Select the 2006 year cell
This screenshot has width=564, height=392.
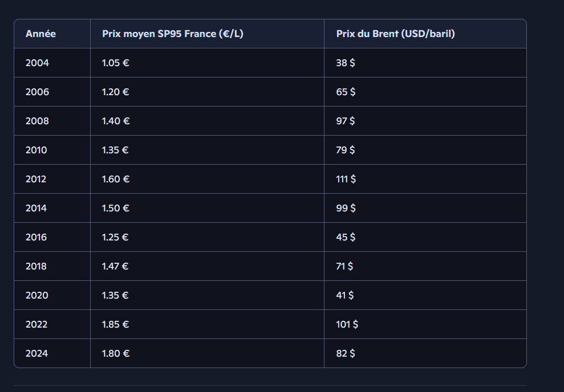click(38, 92)
